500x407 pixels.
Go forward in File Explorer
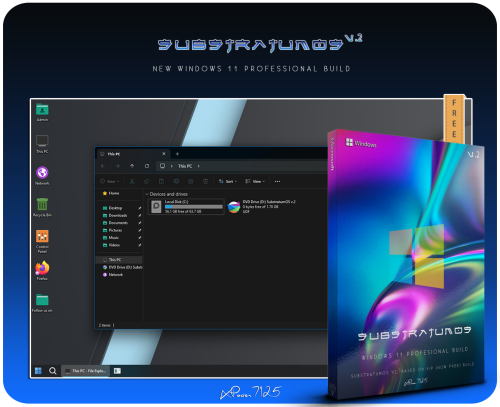click(x=117, y=166)
